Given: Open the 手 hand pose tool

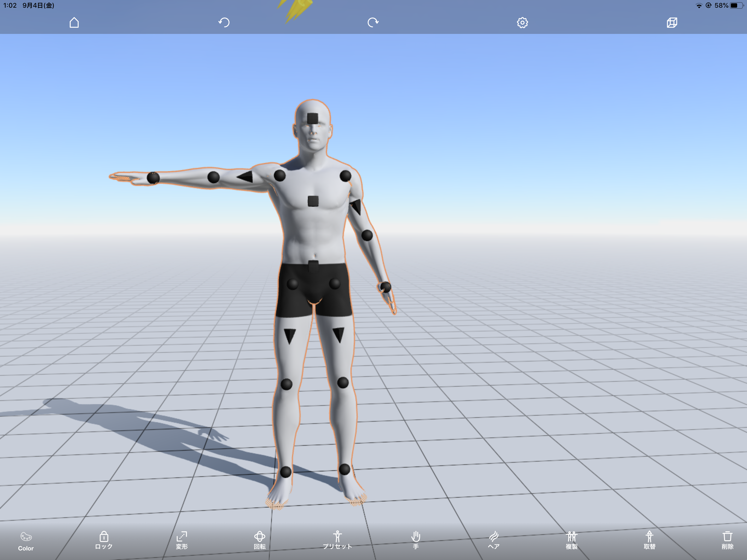Looking at the screenshot, I should 416,540.
